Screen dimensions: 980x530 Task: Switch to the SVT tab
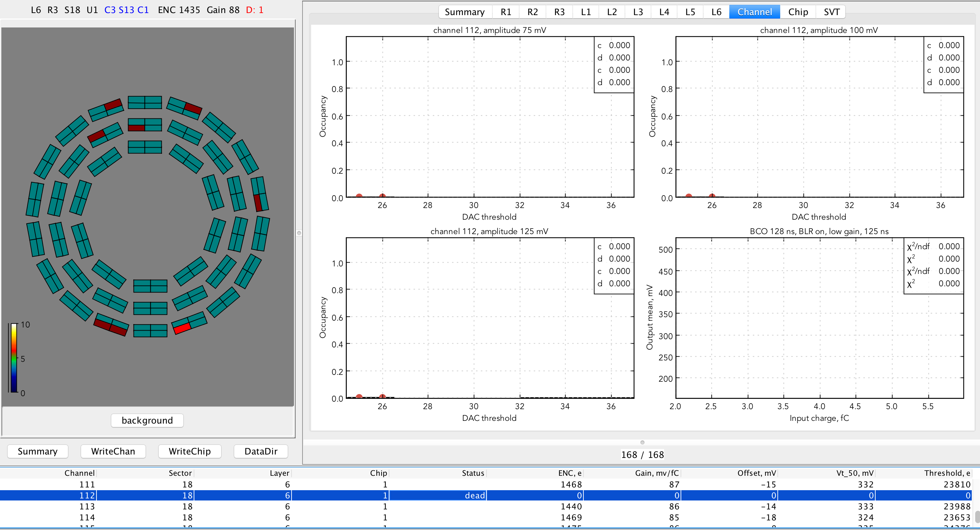(x=831, y=12)
